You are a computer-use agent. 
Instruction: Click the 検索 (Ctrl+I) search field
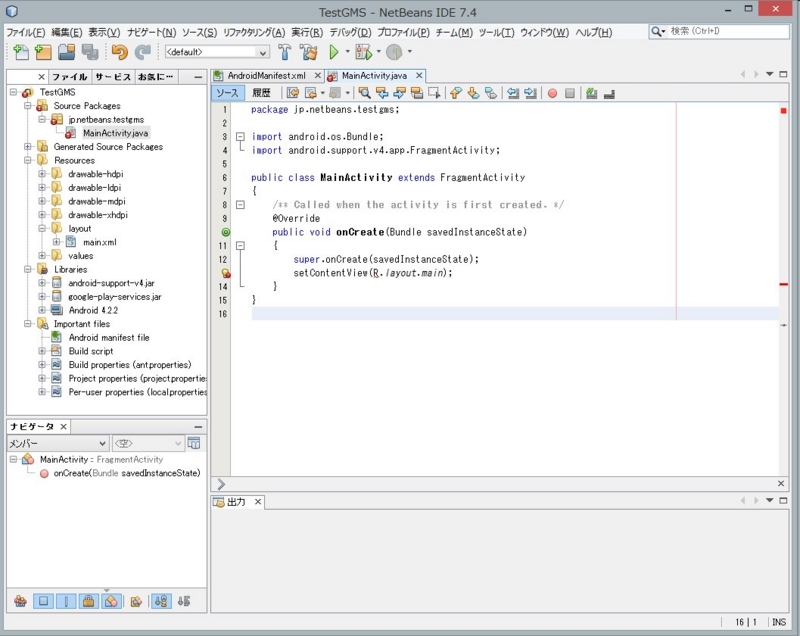(x=728, y=31)
